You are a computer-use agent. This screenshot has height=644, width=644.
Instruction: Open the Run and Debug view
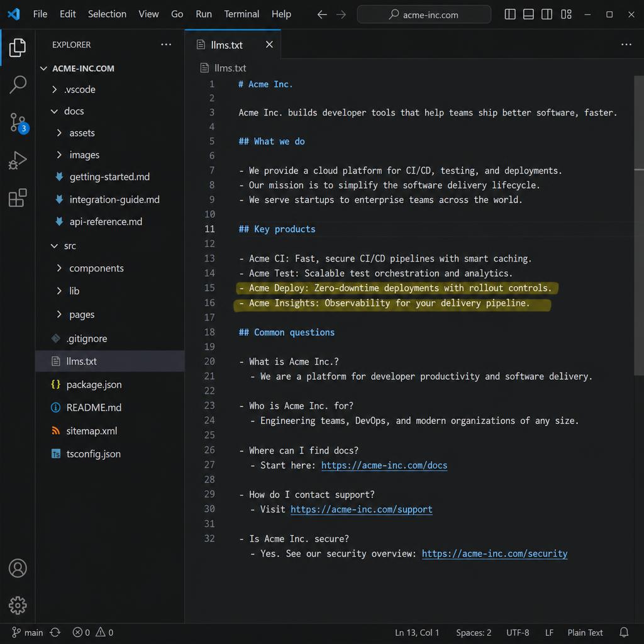click(17, 160)
